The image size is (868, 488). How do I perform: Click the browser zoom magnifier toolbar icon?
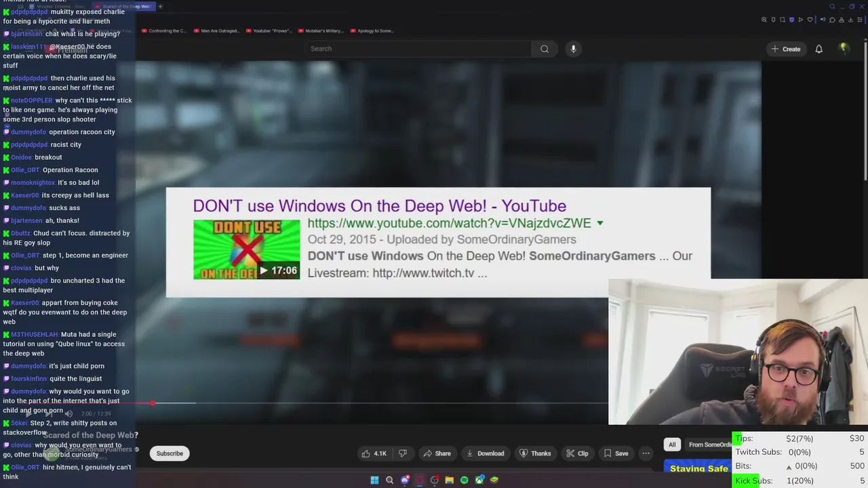click(764, 20)
